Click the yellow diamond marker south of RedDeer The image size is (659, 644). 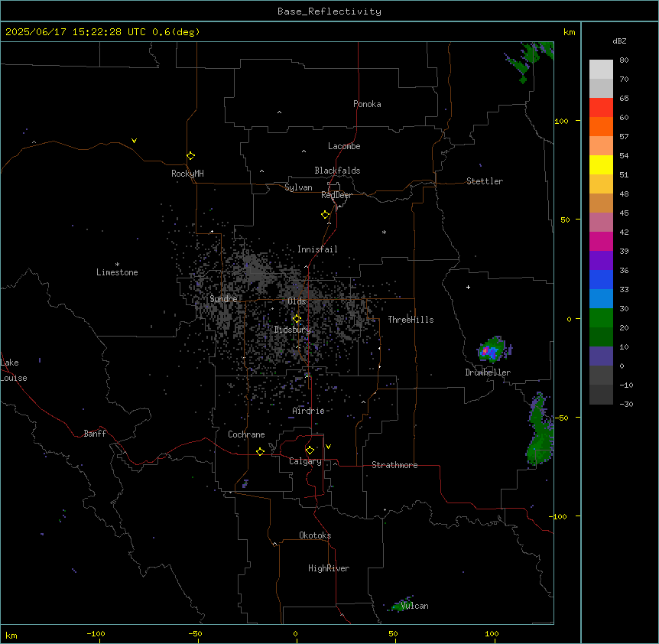325,215
